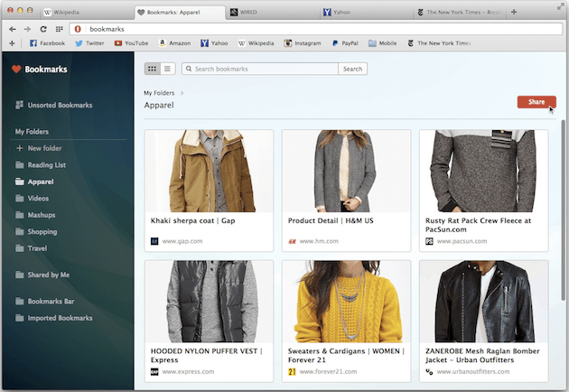
Task: Select the Reading List folder in sidebar
Action: (46, 165)
